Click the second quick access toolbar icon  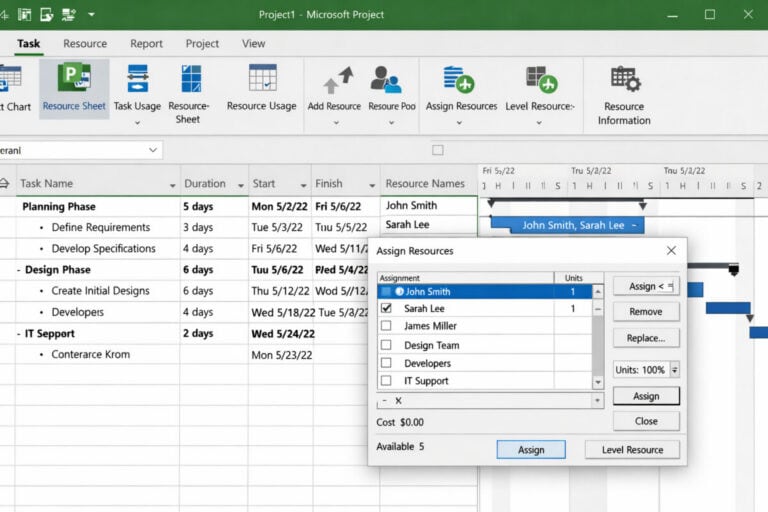coord(24,15)
